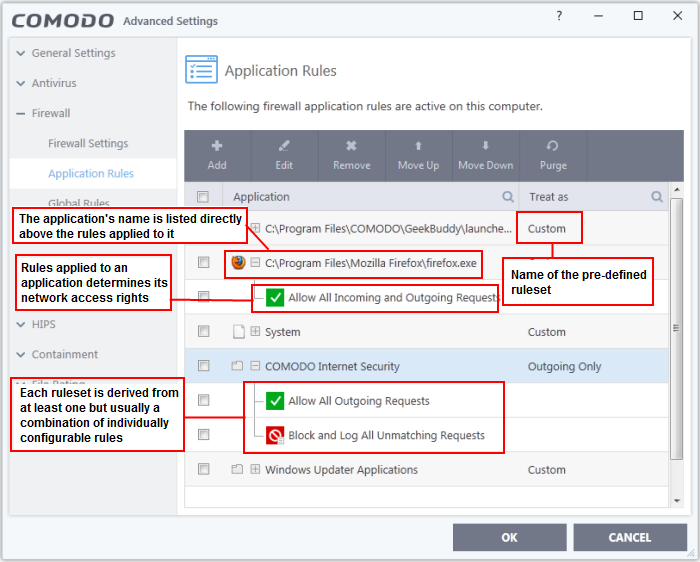Click the Application Rules page icon
The height and width of the screenshot is (562, 700).
tap(201, 69)
